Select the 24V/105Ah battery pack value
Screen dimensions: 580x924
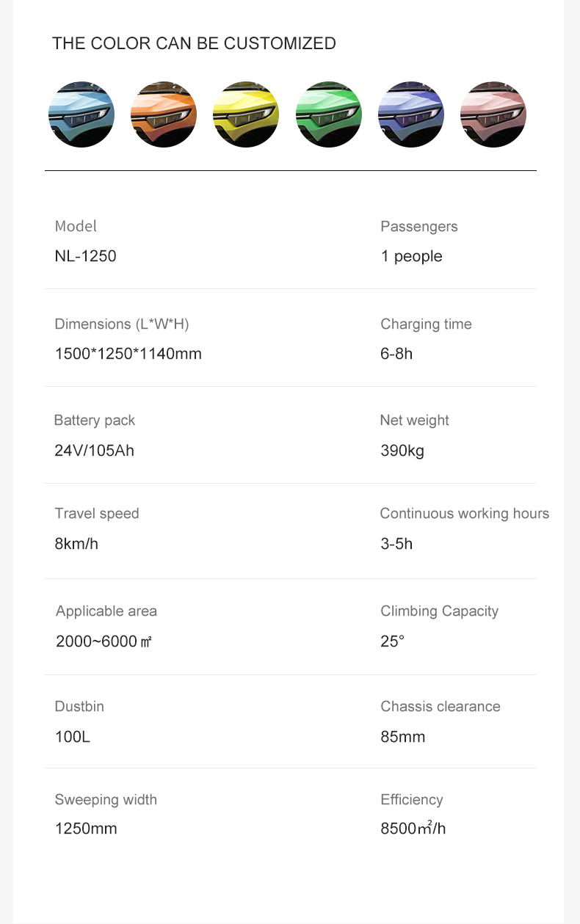point(94,451)
